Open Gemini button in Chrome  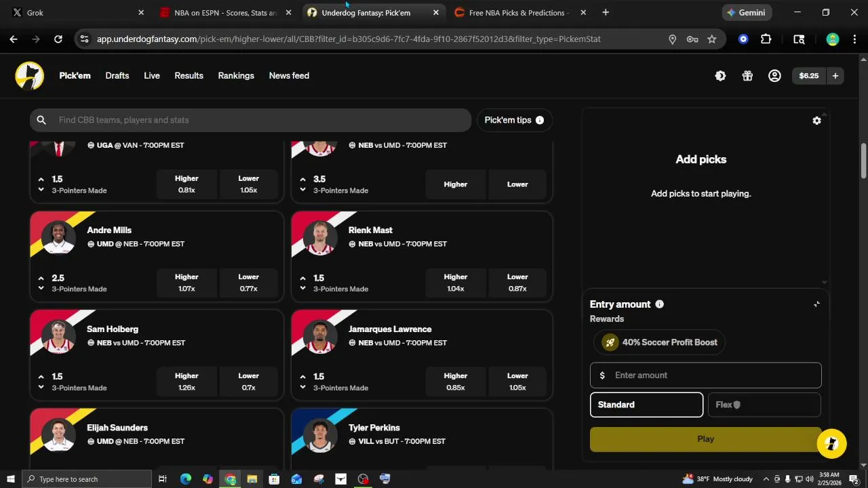pos(747,12)
